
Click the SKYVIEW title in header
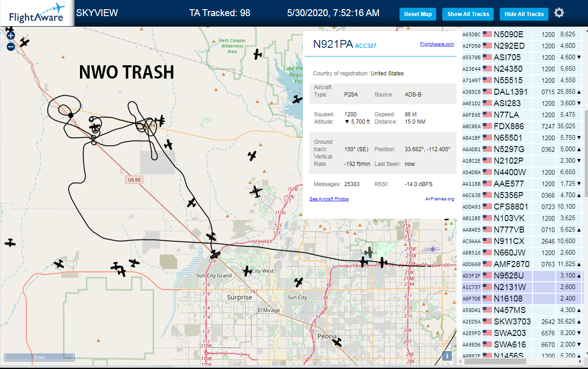tap(97, 13)
